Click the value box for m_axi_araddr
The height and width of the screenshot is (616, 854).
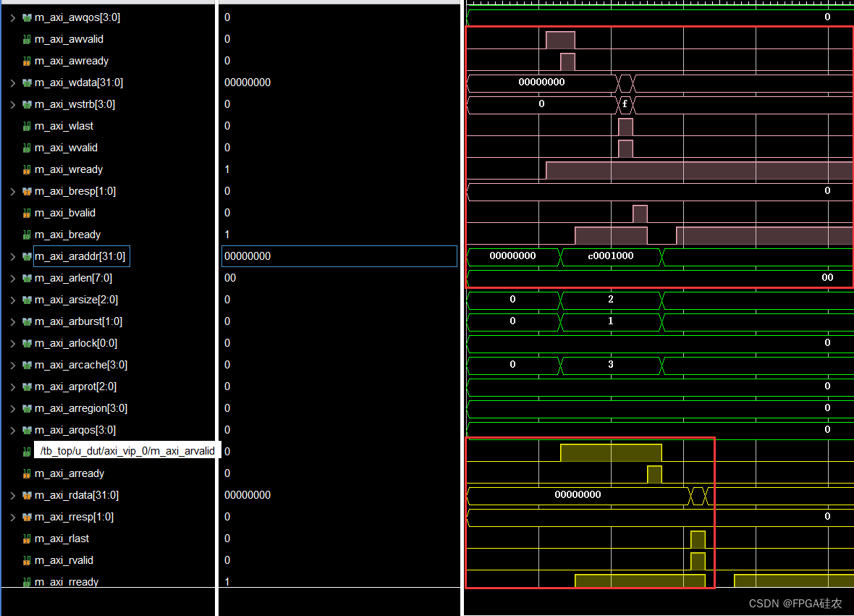339,256
